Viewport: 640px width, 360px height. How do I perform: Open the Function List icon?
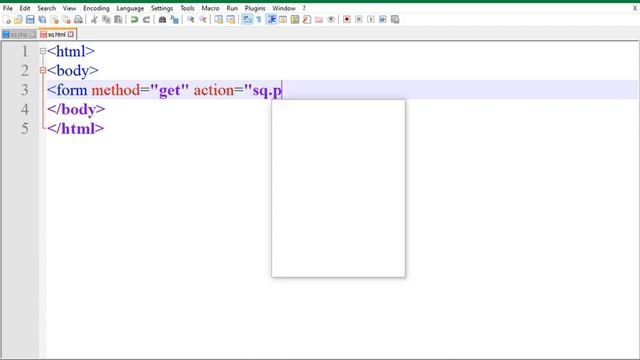tap(307, 20)
